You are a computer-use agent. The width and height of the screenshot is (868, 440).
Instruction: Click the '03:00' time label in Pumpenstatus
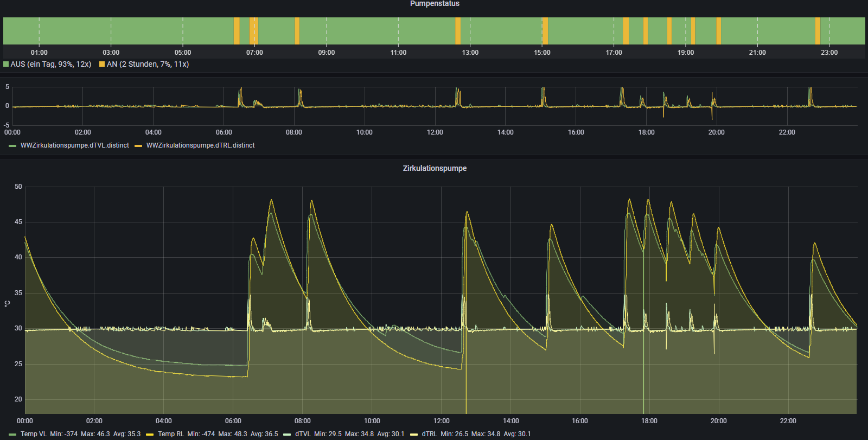pos(111,53)
